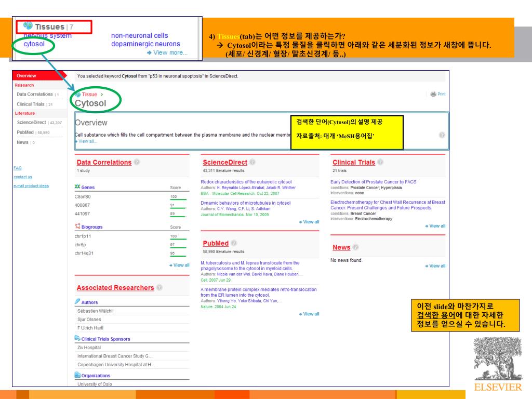Click help icon next to Associated Researchers
This screenshot has height=399, width=532.
click(159, 287)
